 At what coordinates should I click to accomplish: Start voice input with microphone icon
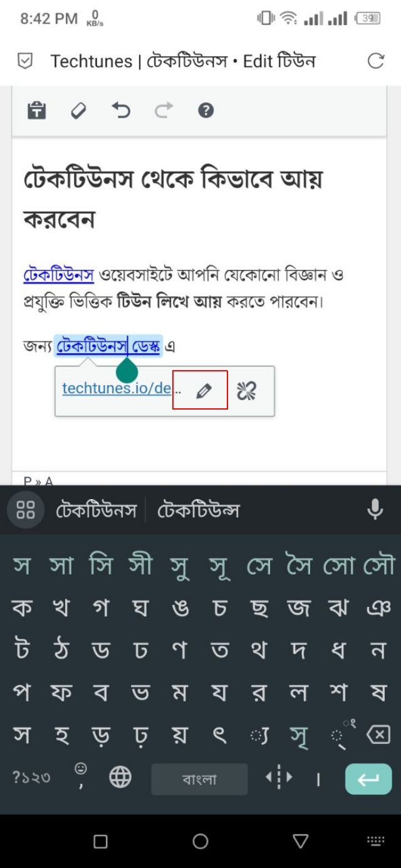pos(375,510)
